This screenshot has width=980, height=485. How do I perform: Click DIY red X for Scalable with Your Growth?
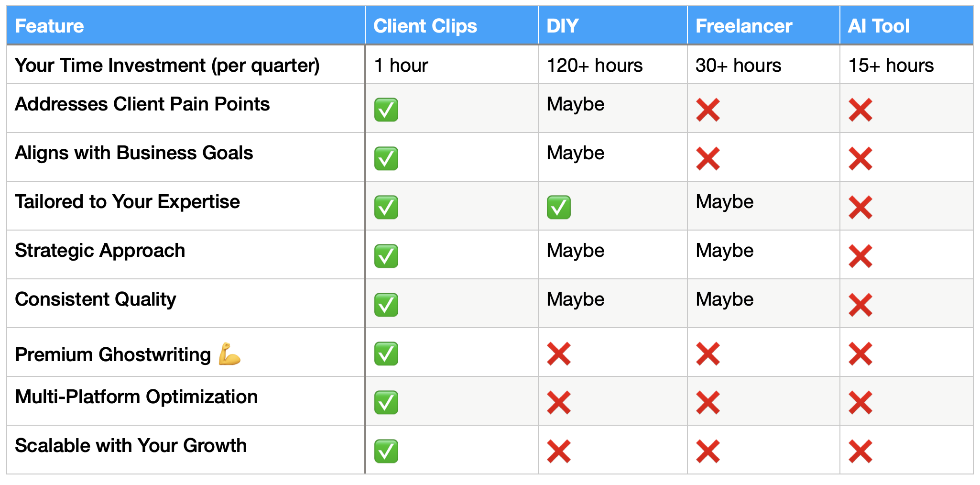click(559, 451)
